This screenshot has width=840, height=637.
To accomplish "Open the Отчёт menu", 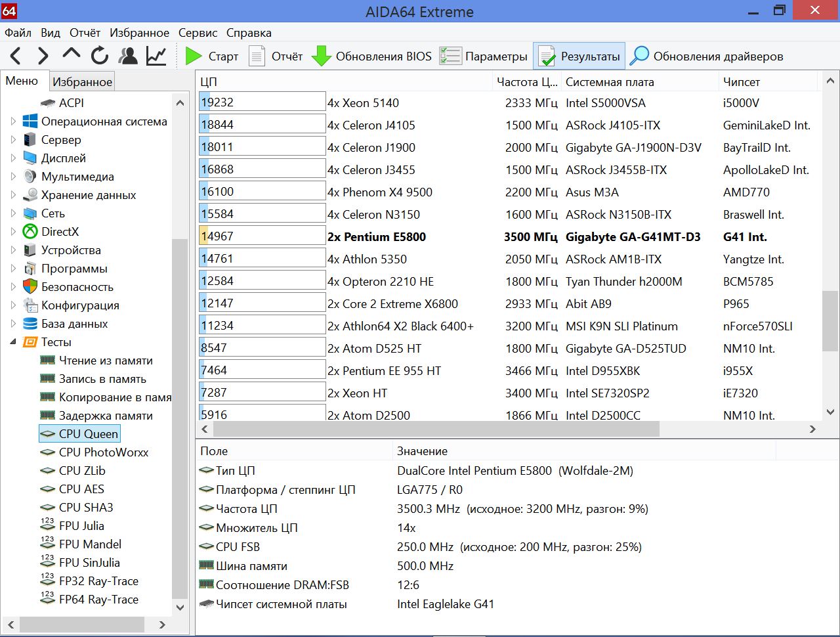I will tap(85, 33).
